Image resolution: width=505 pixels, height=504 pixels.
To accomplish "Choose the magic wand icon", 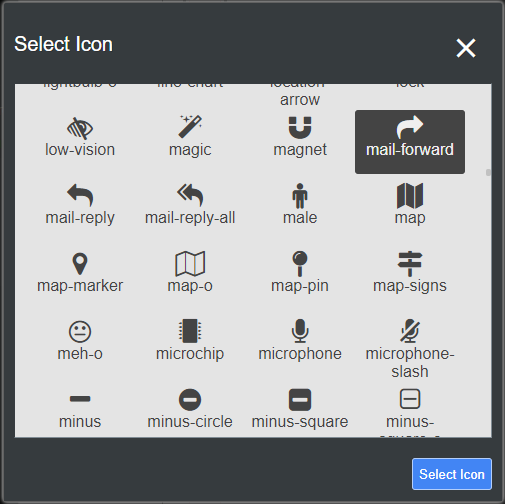I will tap(190, 127).
